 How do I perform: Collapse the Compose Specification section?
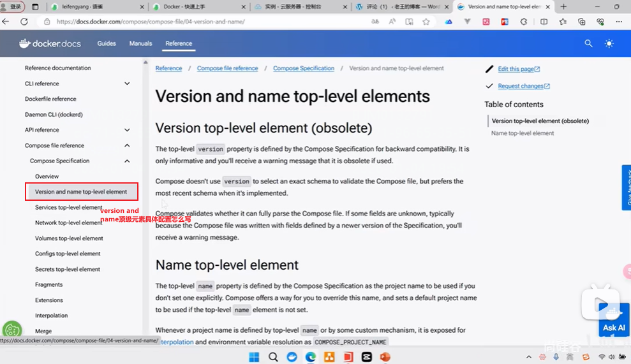pyautogui.click(x=127, y=161)
